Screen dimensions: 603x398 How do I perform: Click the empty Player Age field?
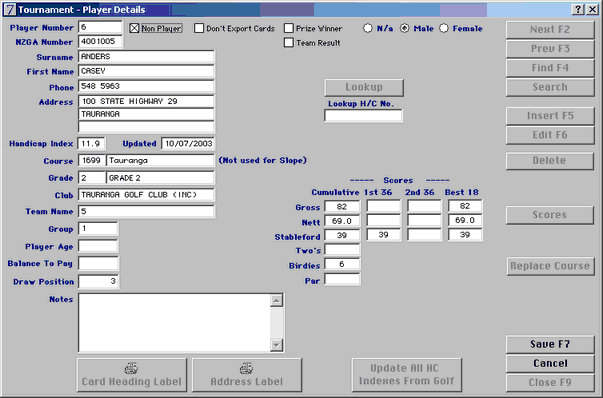pyautogui.click(x=98, y=246)
